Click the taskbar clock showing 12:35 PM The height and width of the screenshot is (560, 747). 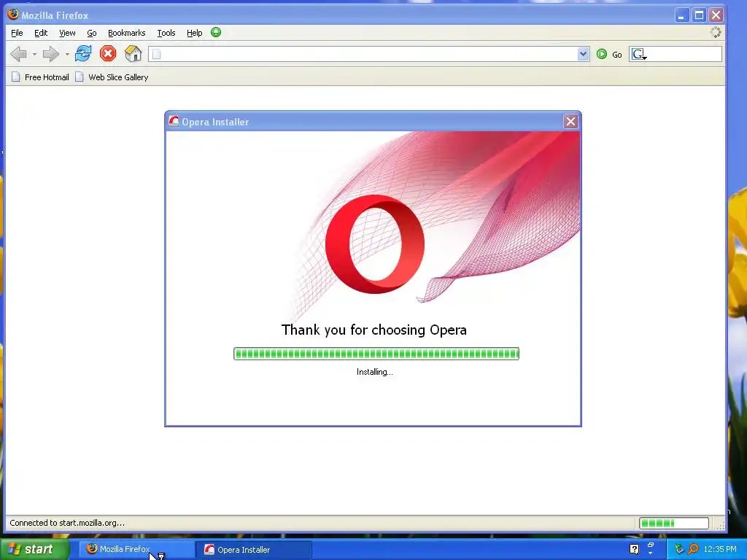tap(720, 549)
